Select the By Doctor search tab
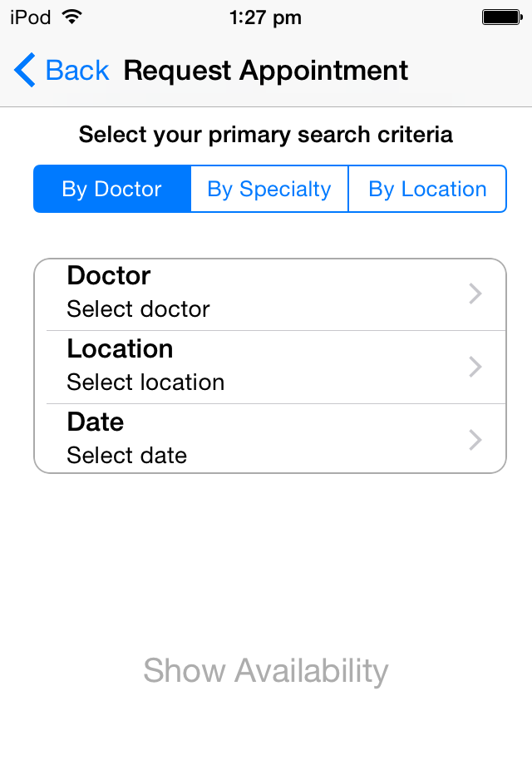This screenshot has width=532, height=765. tap(111, 190)
